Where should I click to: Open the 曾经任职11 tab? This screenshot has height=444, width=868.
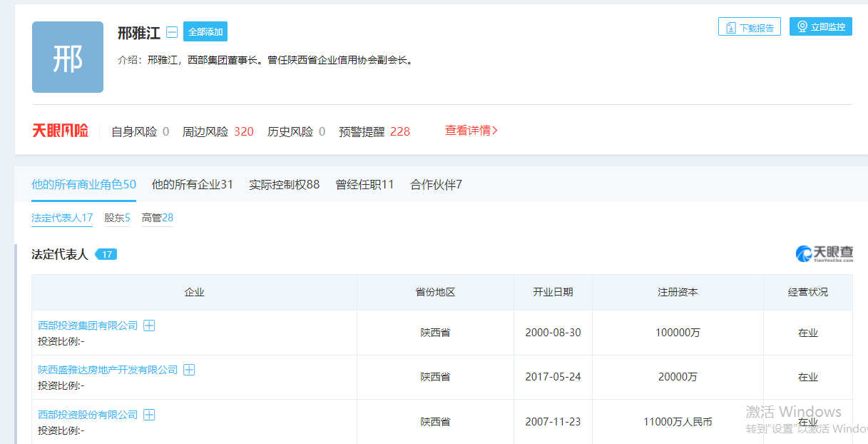365,185
